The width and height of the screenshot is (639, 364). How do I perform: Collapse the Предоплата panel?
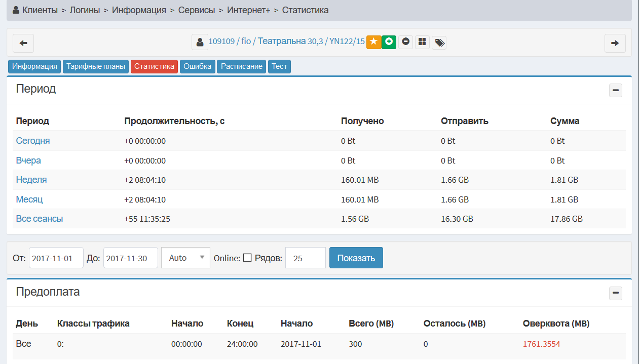coord(615,293)
